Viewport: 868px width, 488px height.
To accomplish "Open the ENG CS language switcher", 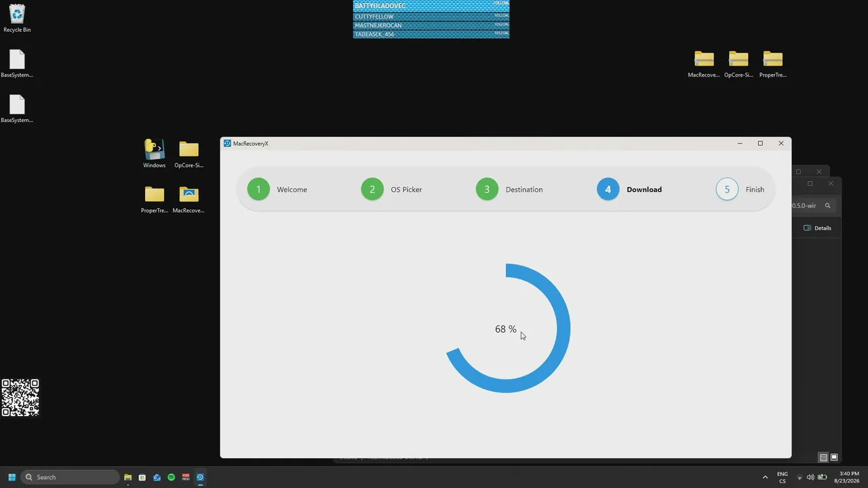I will pos(783,477).
